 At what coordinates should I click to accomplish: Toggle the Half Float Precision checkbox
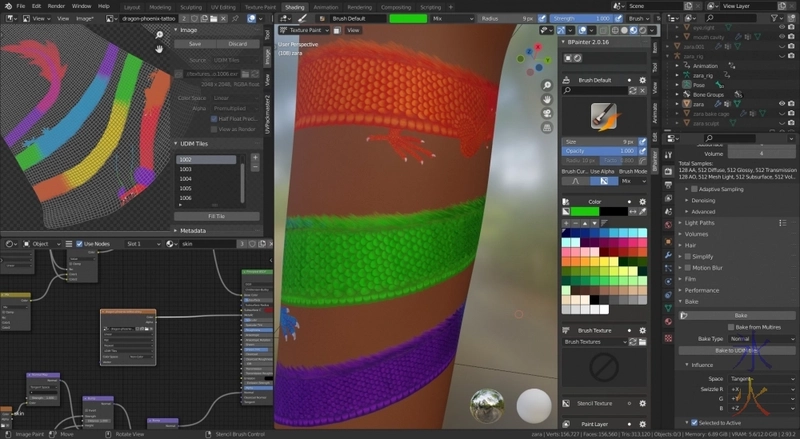[x=213, y=118]
